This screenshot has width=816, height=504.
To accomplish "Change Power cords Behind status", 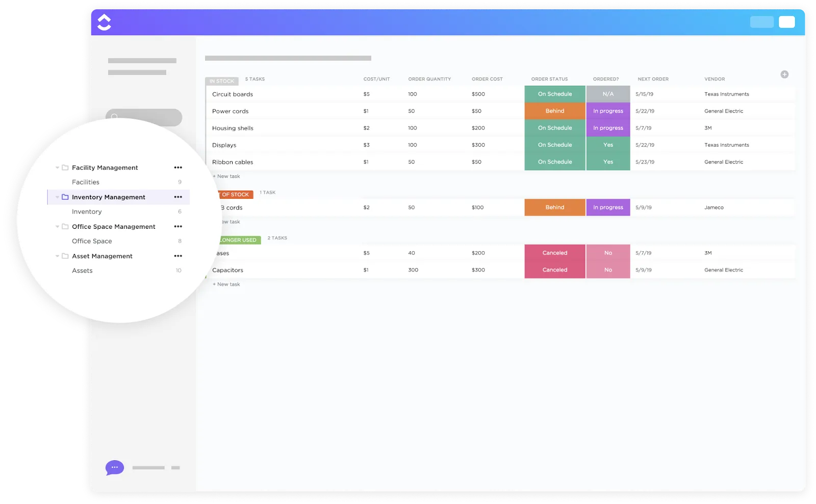I will pos(555,111).
